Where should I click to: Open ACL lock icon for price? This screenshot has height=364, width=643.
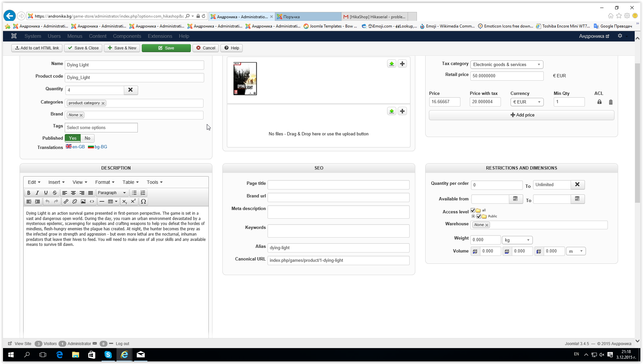click(x=600, y=102)
